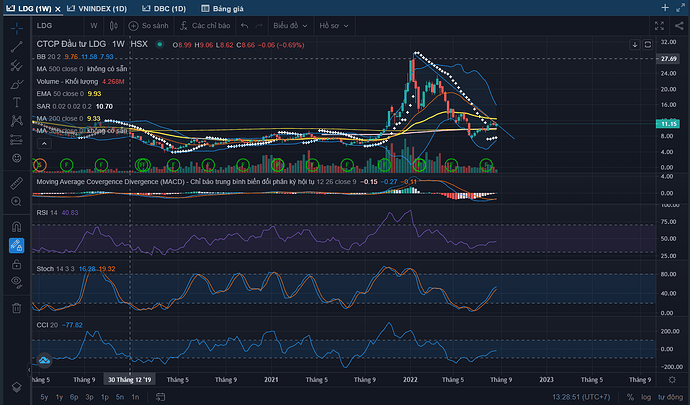Open the pitchfork tools in sidebar
Image resolution: width=690 pixels, height=405 pixels.
point(17,63)
